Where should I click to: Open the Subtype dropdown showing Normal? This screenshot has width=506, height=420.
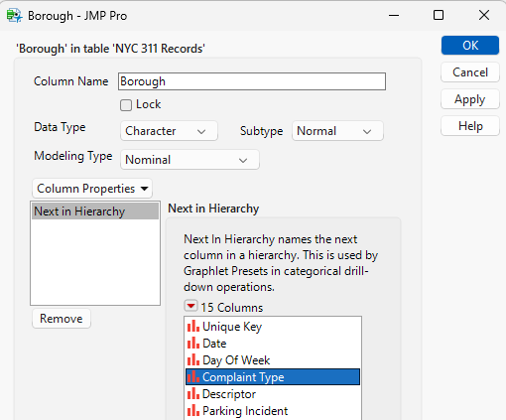click(x=337, y=131)
